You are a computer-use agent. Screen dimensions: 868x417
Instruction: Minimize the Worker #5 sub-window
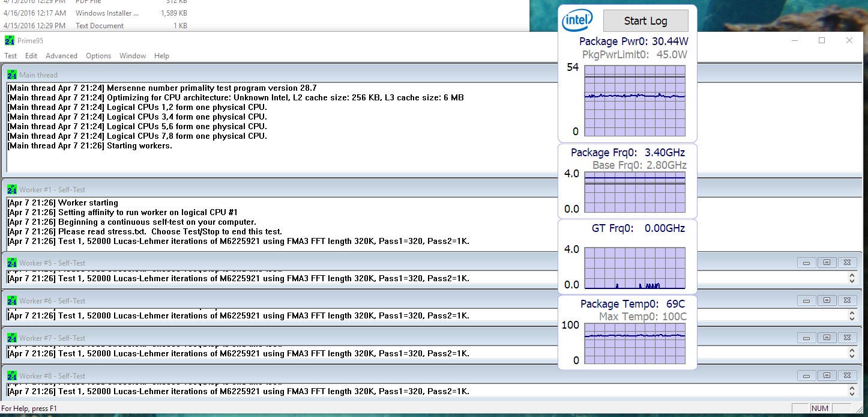pos(806,263)
